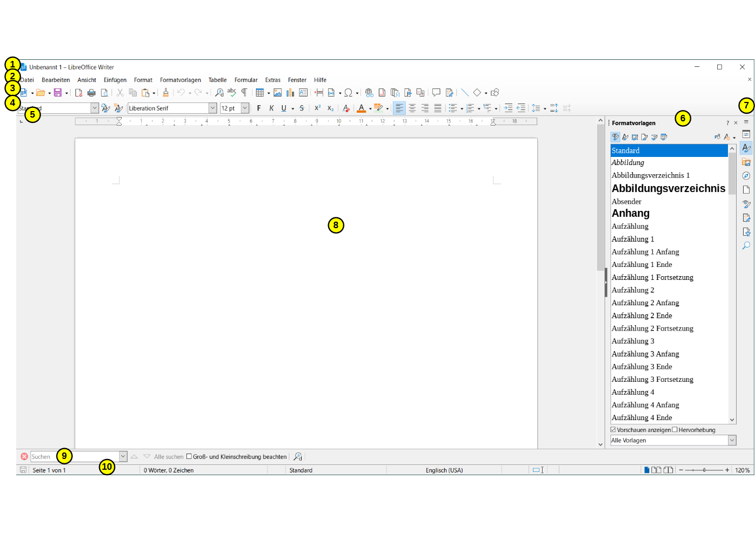Open the Gallery deck in the sidebar
Viewport: 756px width, 535px height.
746,162
